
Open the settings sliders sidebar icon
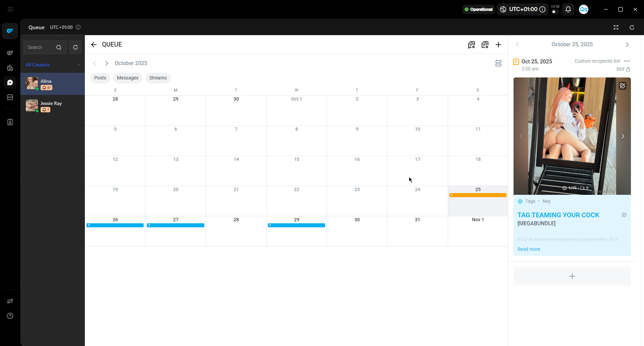(10, 301)
